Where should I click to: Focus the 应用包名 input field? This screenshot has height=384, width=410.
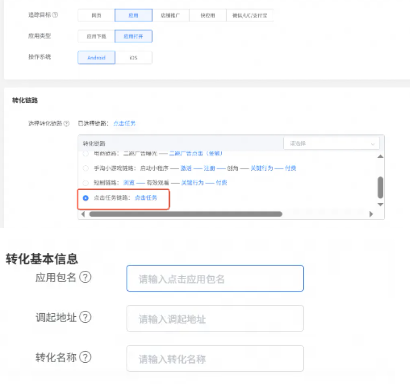(215, 279)
